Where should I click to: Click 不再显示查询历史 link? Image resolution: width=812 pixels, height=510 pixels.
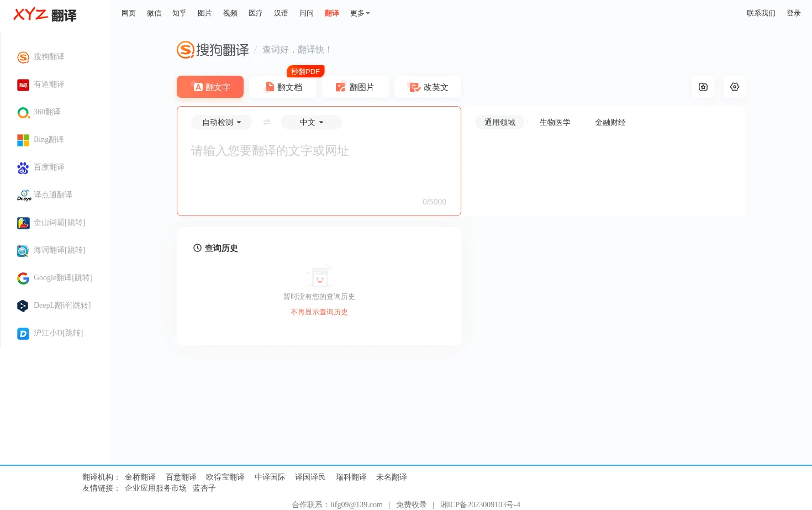pyautogui.click(x=319, y=312)
